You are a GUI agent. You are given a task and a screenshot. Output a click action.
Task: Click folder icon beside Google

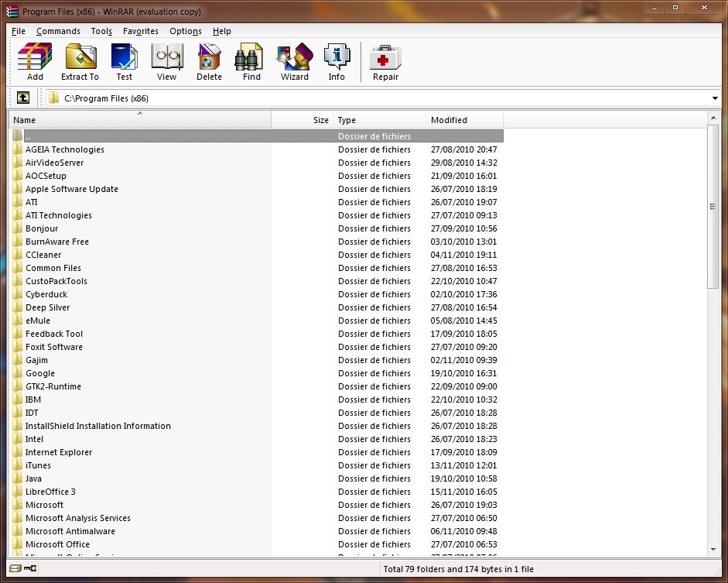(18, 373)
